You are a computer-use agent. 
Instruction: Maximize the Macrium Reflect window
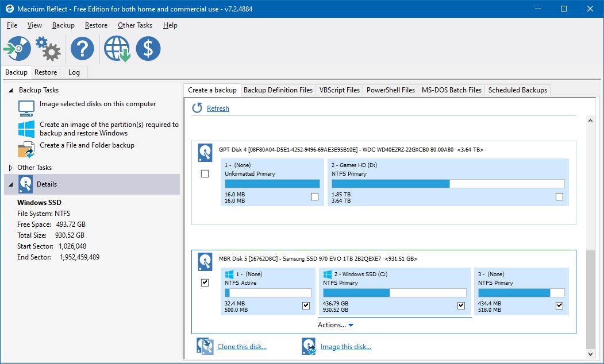pos(564,9)
